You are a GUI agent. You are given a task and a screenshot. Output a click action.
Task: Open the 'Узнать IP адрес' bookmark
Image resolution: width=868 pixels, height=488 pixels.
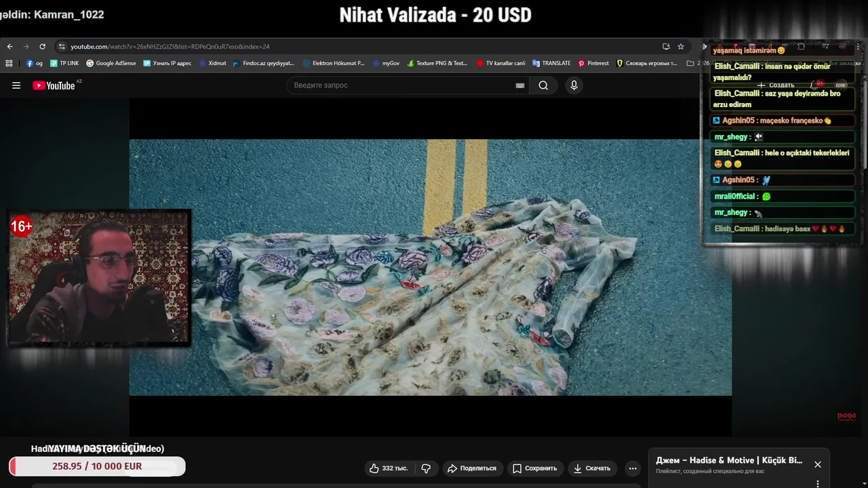pyautogui.click(x=167, y=63)
